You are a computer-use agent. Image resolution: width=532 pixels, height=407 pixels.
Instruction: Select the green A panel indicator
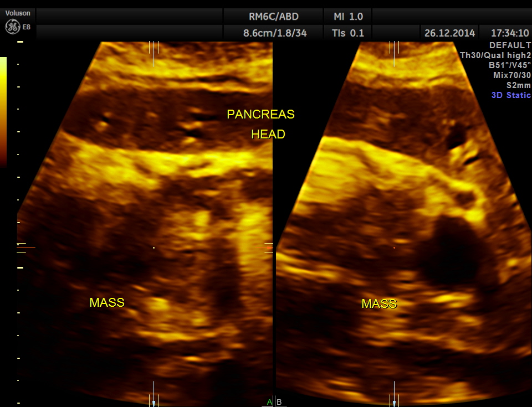tap(269, 402)
